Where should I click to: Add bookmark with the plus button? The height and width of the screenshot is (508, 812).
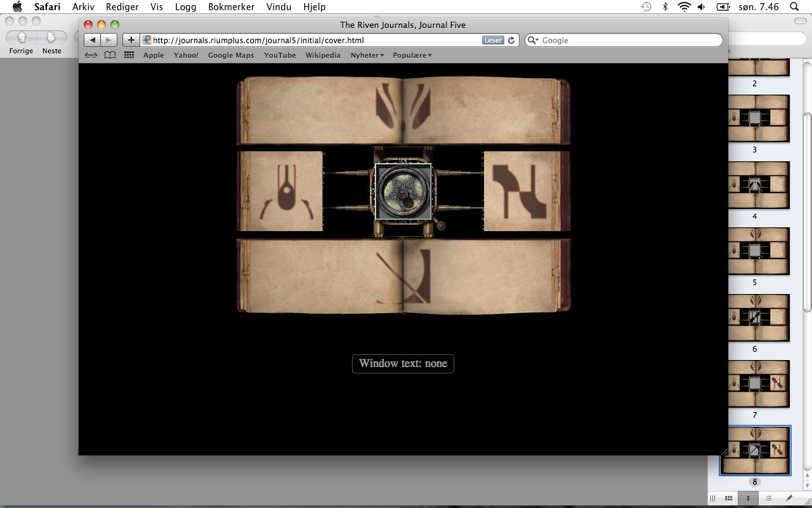point(131,40)
